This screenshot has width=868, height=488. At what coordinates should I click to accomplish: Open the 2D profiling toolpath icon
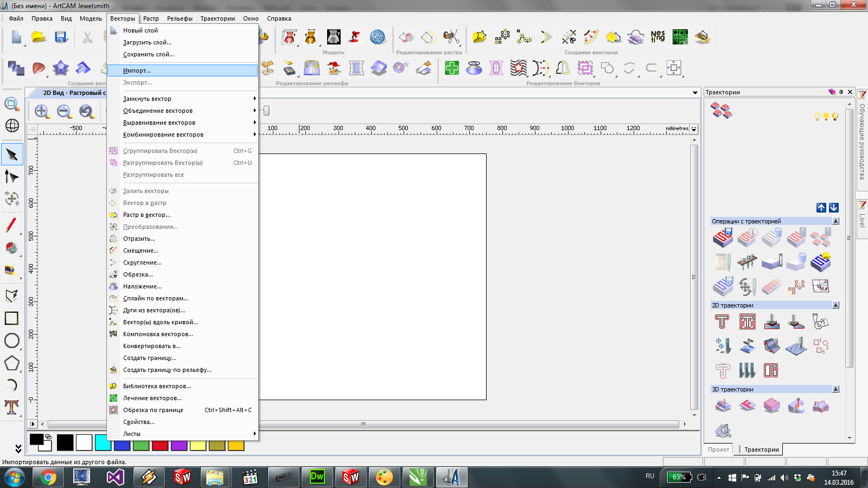click(722, 322)
